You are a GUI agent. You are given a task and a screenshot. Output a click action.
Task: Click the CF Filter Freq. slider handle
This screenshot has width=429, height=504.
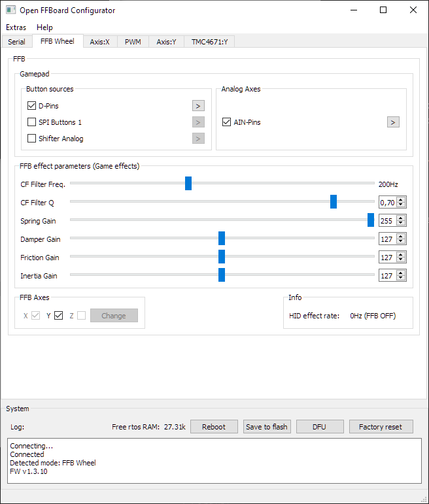pyautogui.click(x=188, y=183)
